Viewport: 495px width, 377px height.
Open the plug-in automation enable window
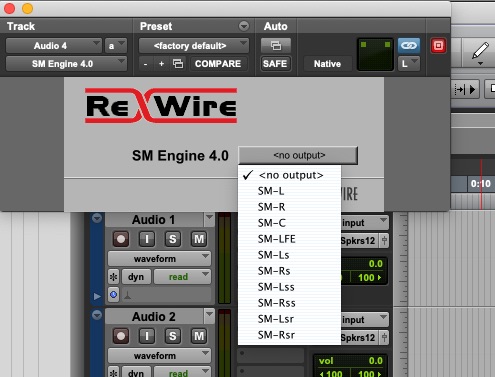pyautogui.click(x=276, y=45)
